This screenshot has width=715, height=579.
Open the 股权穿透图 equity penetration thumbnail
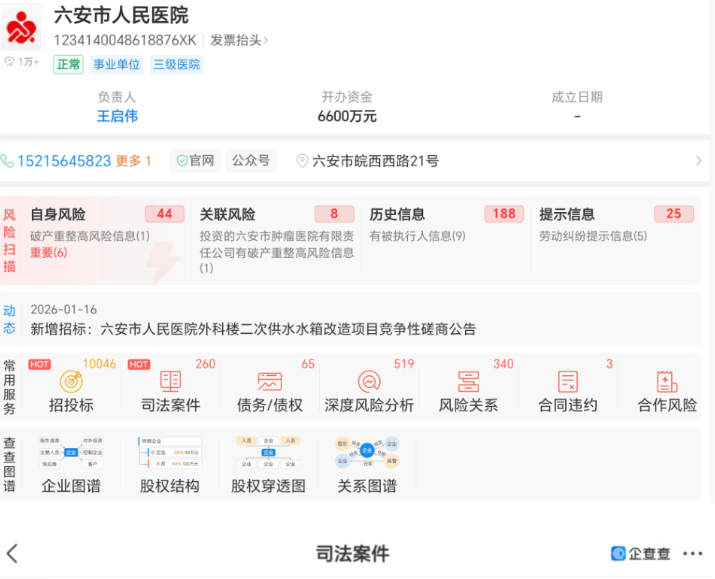coord(268,455)
